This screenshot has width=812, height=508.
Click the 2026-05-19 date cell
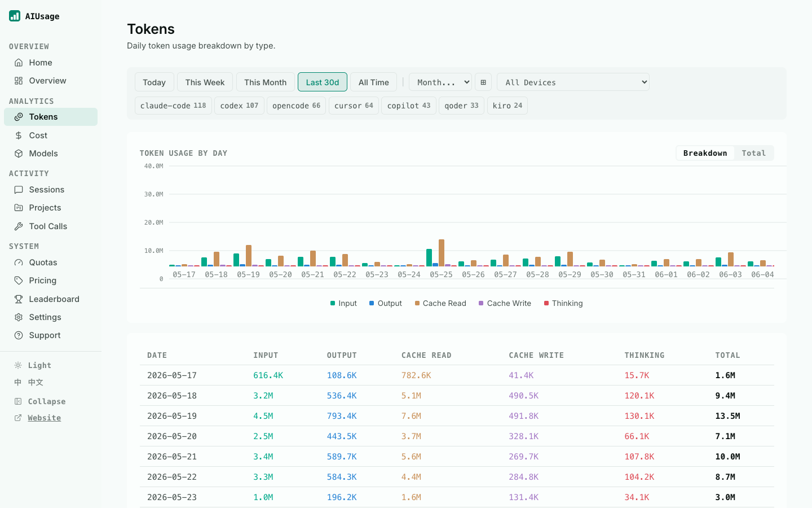coord(172,416)
